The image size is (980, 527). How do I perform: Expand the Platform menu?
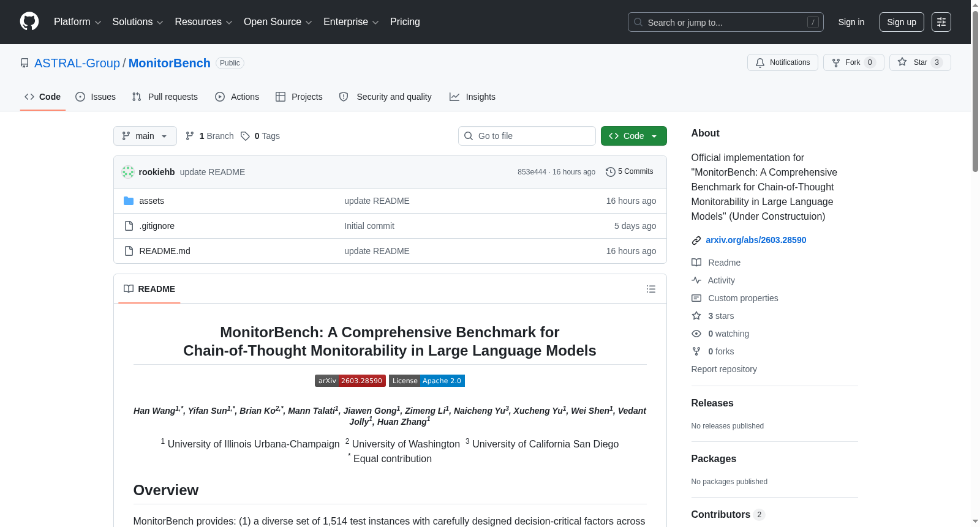tap(78, 22)
